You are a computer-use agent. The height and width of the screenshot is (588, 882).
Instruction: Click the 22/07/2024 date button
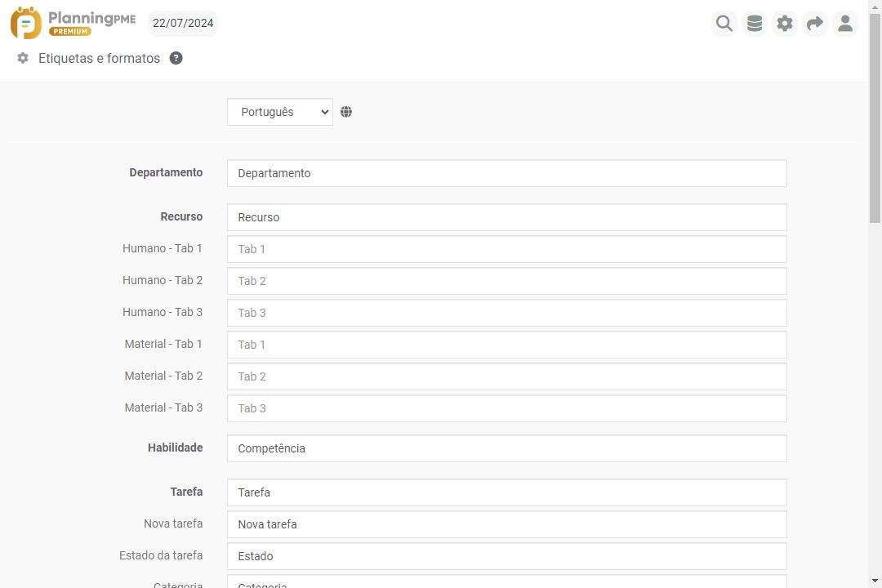pyautogui.click(x=183, y=23)
